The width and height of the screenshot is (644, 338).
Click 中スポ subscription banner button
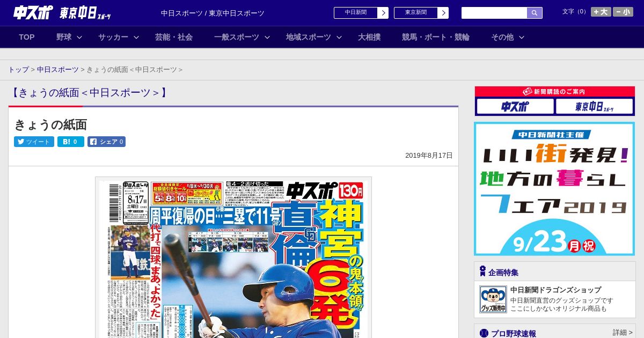(515, 106)
